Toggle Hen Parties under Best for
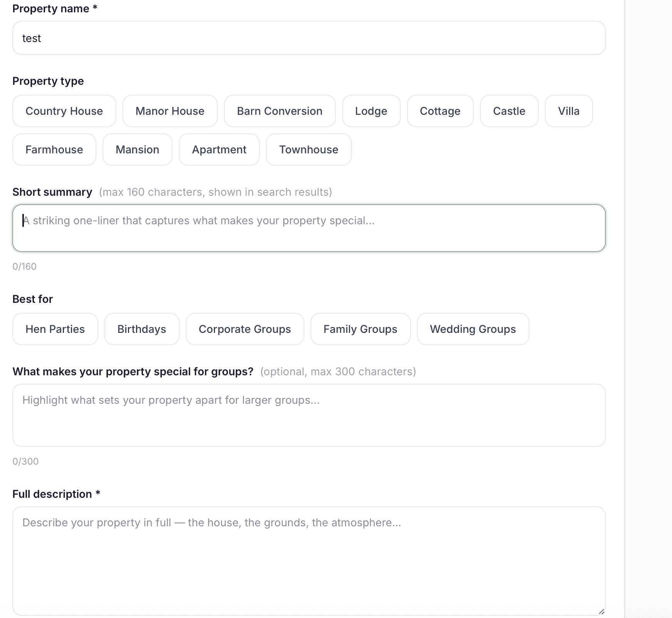Viewport: 672px width, 618px height. coord(55,329)
